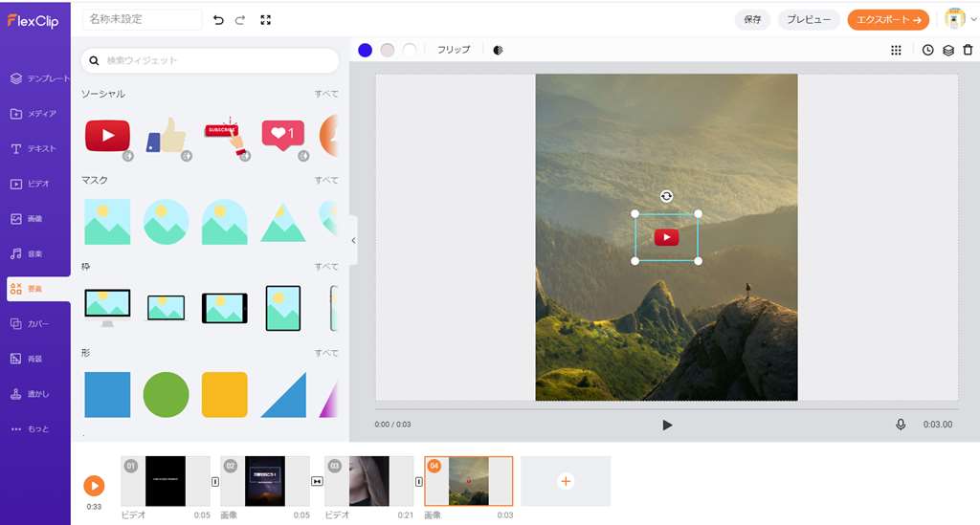Image resolution: width=980 pixels, height=525 pixels.
Task: Open the テキスト sidebar tab
Action: (x=34, y=148)
